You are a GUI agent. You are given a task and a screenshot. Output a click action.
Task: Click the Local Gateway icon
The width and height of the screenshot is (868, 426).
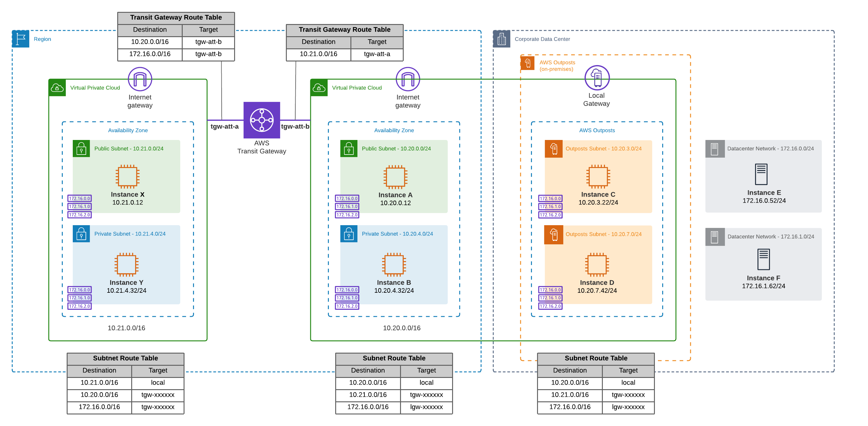point(597,78)
